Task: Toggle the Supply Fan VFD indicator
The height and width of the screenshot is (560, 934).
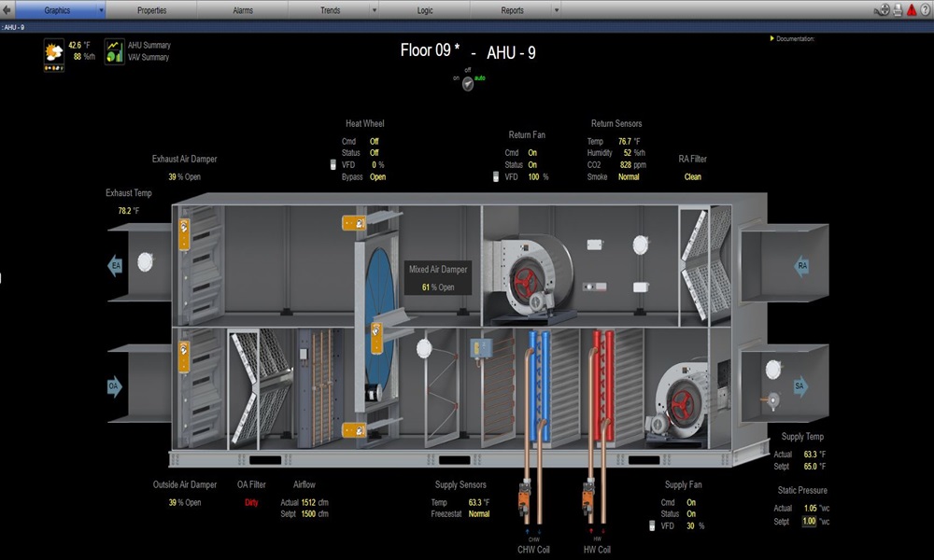Action: (x=653, y=526)
